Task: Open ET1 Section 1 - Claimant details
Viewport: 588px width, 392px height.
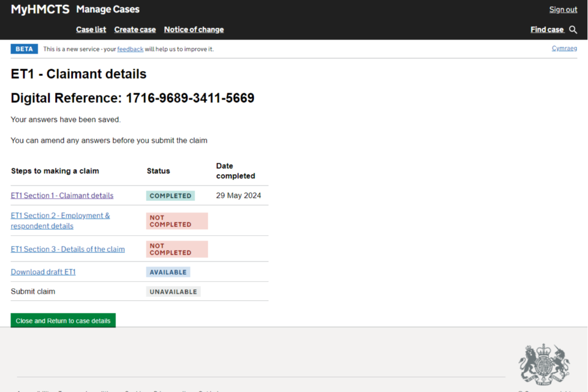Action: (62, 195)
